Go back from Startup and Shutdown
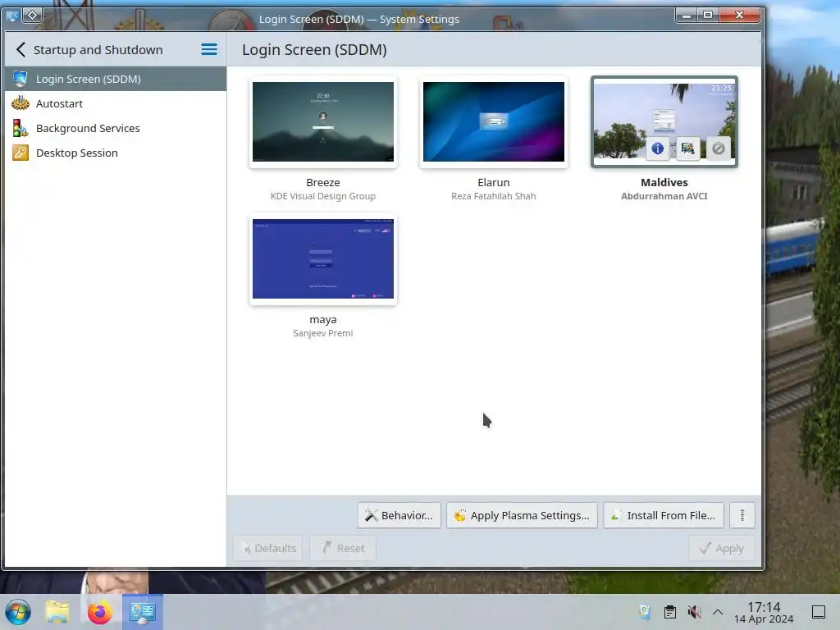This screenshot has width=840, height=630. [21, 50]
